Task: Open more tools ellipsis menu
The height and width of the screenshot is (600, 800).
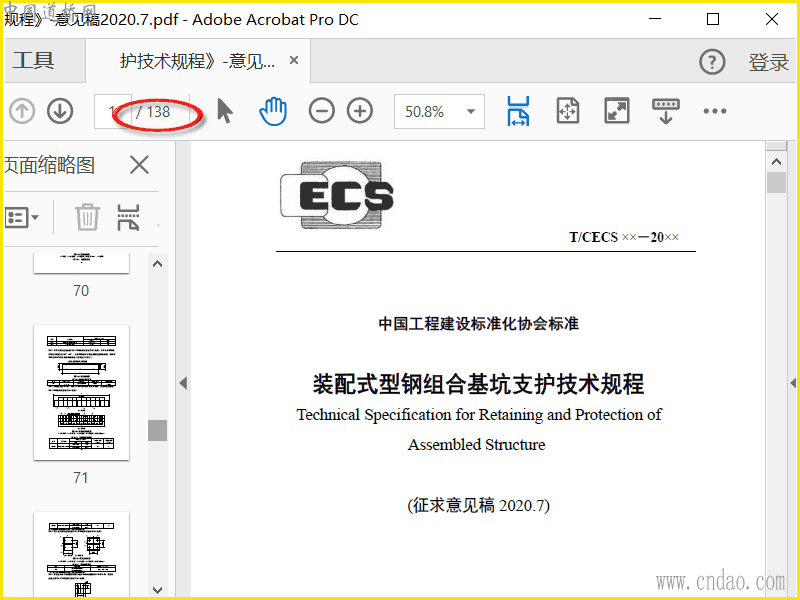Action: click(714, 111)
